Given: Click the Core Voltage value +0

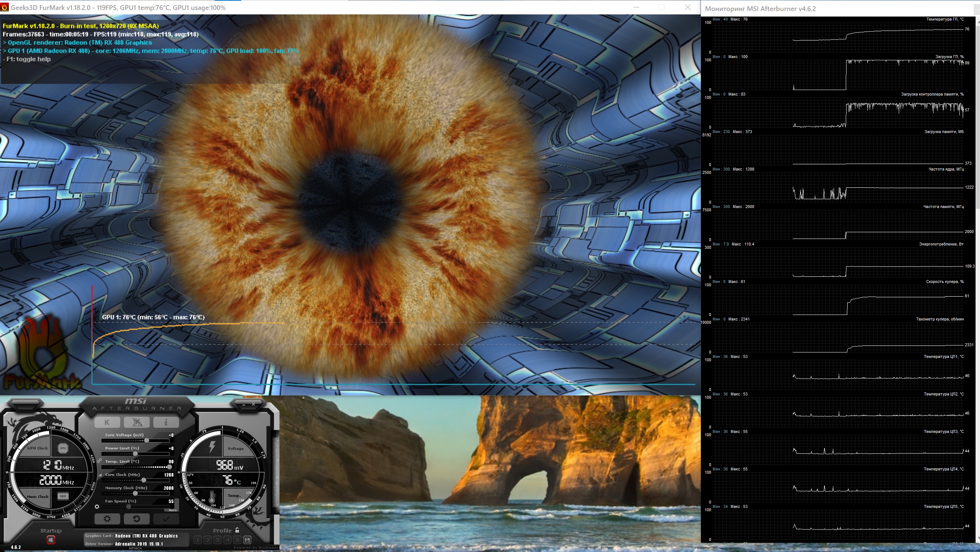Looking at the screenshot, I should (x=171, y=435).
